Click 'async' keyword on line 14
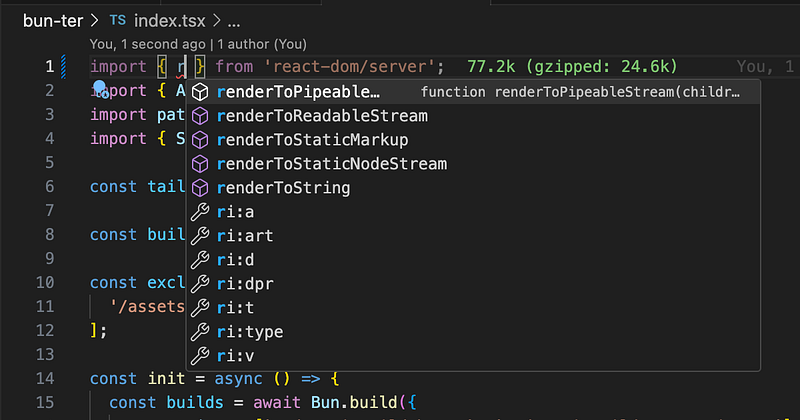Image resolution: width=800 pixels, height=420 pixels. (x=238, y=379)
